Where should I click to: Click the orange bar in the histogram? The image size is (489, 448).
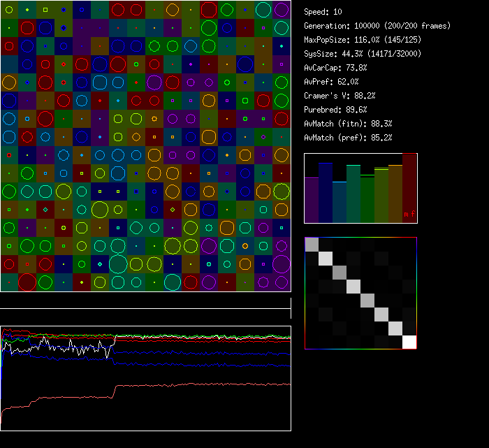(395, 194)
